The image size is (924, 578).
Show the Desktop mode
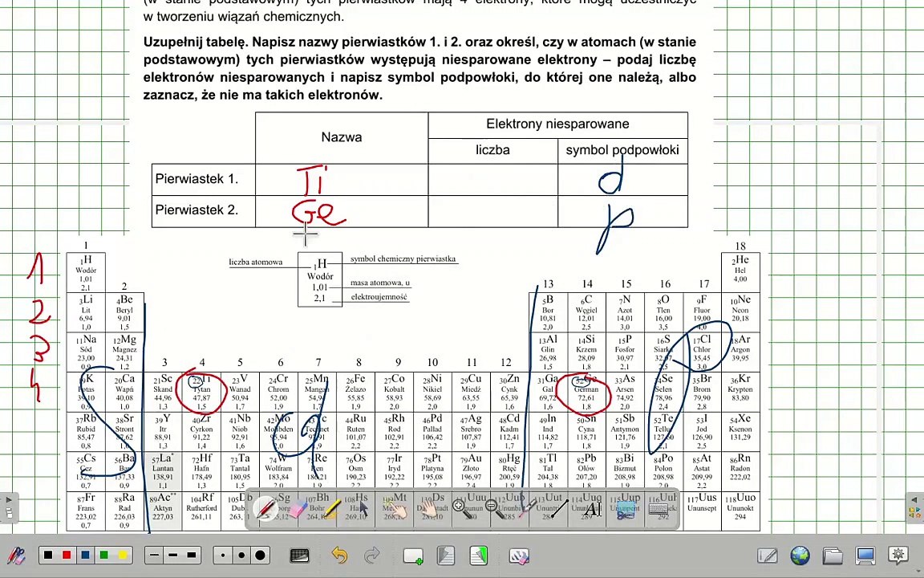click(x=865, y=555)
